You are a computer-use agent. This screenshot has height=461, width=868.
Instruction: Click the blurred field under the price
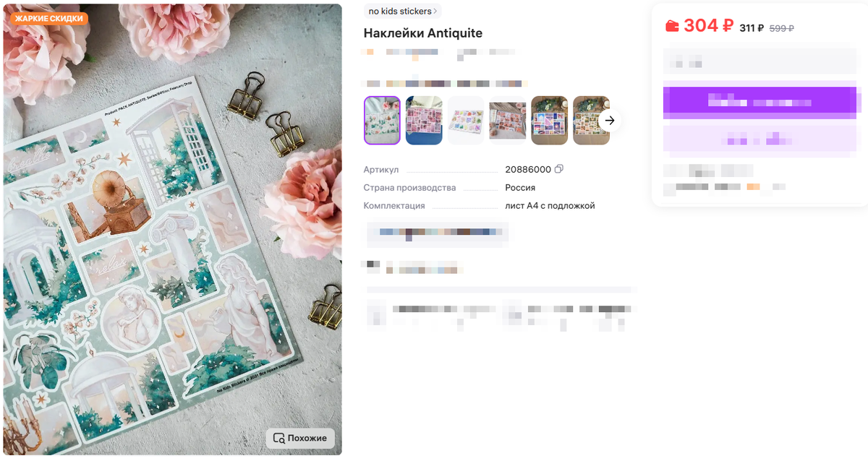point(759,62)
